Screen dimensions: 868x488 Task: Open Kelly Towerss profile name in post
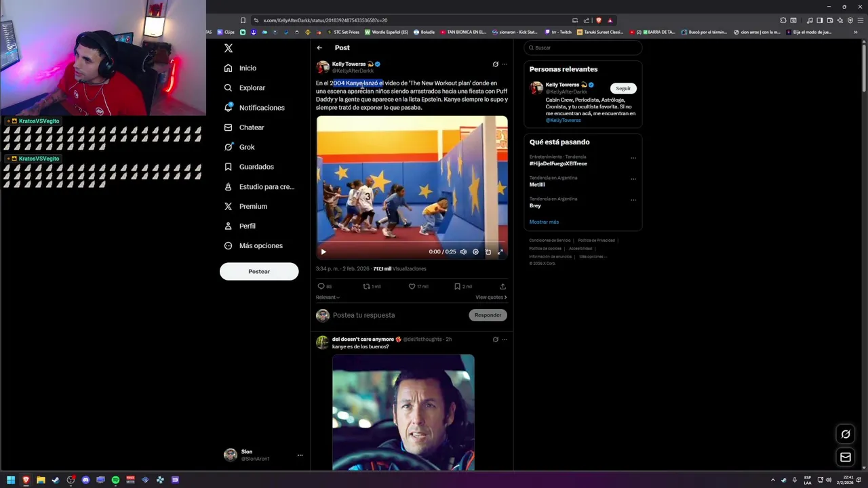(349, 64)
